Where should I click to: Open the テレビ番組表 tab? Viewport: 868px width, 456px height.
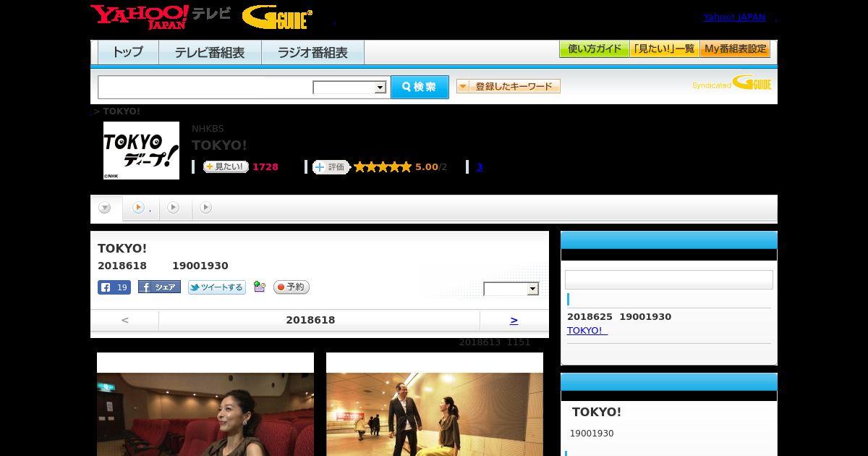pyautogui.click(x=210, y=53)
